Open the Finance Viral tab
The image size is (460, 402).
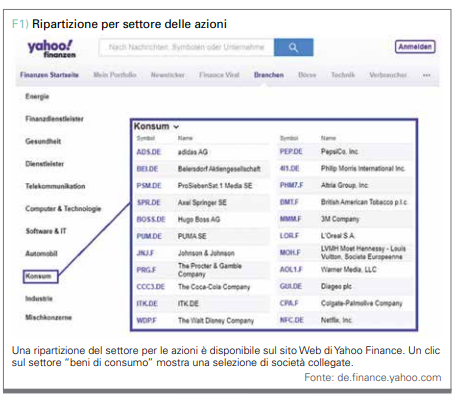point(219,75)
